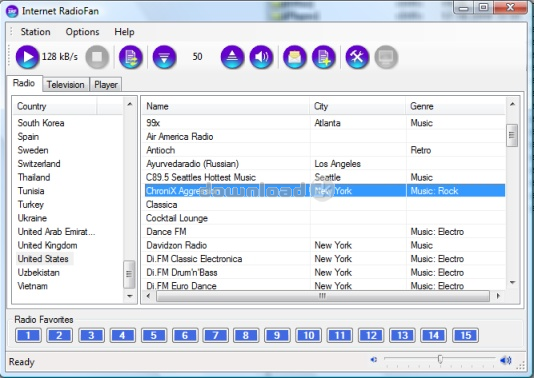The image size is (534, 378).
Task: Open settings with the tools icon
Action: (357, 57)
